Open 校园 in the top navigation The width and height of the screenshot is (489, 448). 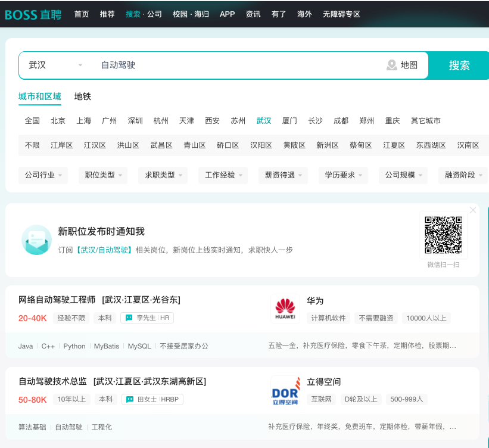point(180,14)
